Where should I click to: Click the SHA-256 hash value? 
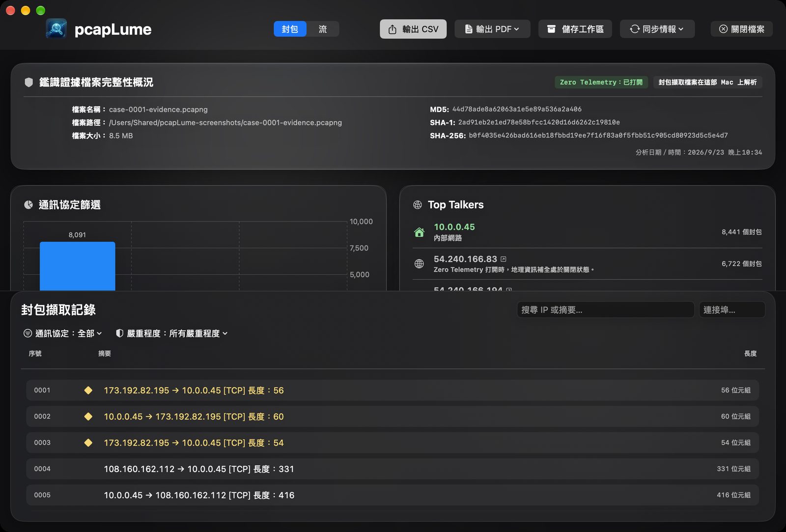pos(598,135)
